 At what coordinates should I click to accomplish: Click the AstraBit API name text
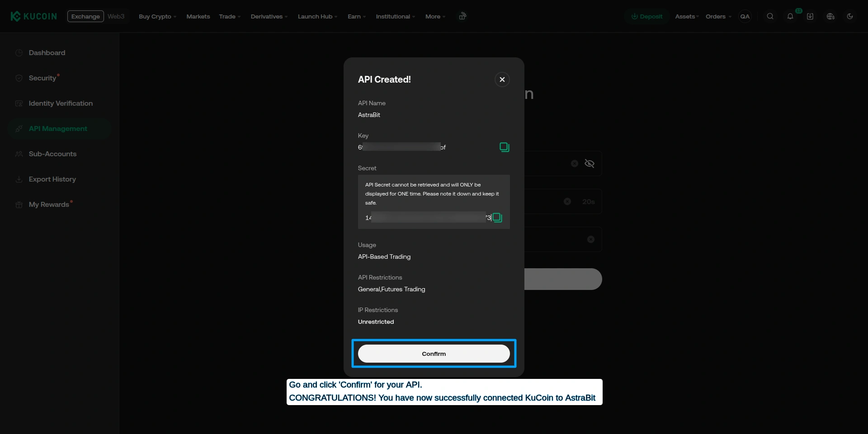pyautogui.click(x=369, y=115)
